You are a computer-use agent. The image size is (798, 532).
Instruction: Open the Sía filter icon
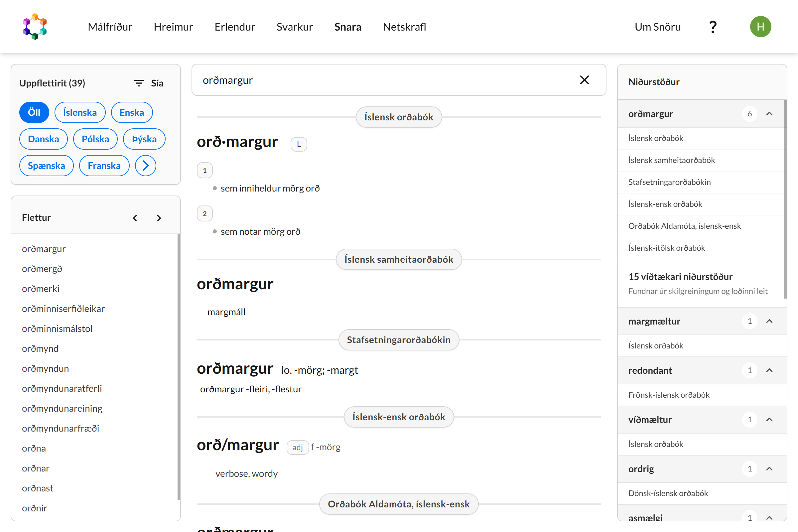[x=139, y=83]
